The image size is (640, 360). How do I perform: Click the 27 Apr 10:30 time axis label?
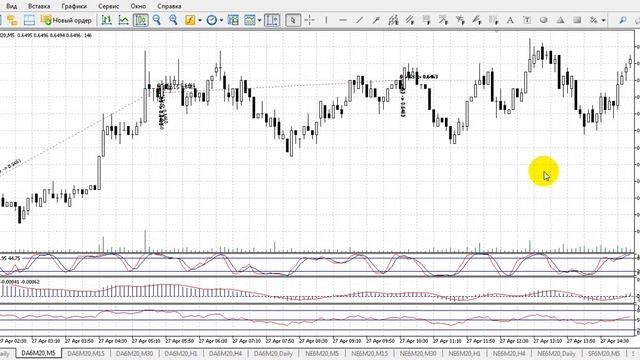coord(413,340)
